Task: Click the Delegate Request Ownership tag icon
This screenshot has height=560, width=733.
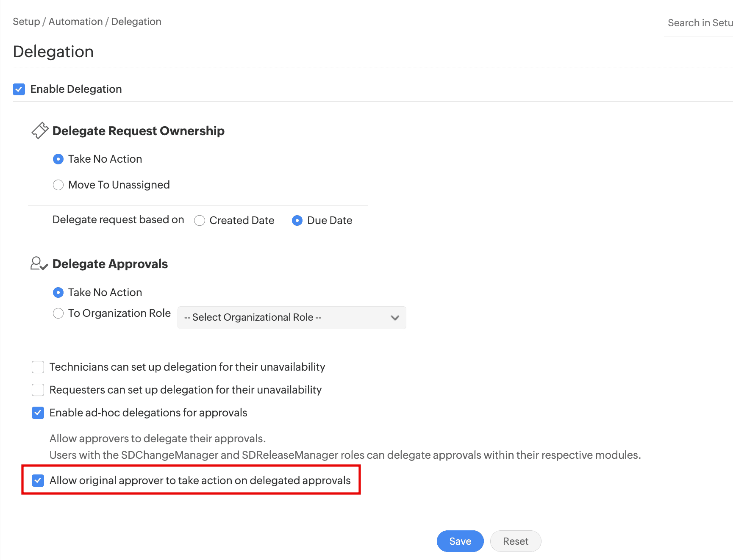Action: tap(39, 130)
